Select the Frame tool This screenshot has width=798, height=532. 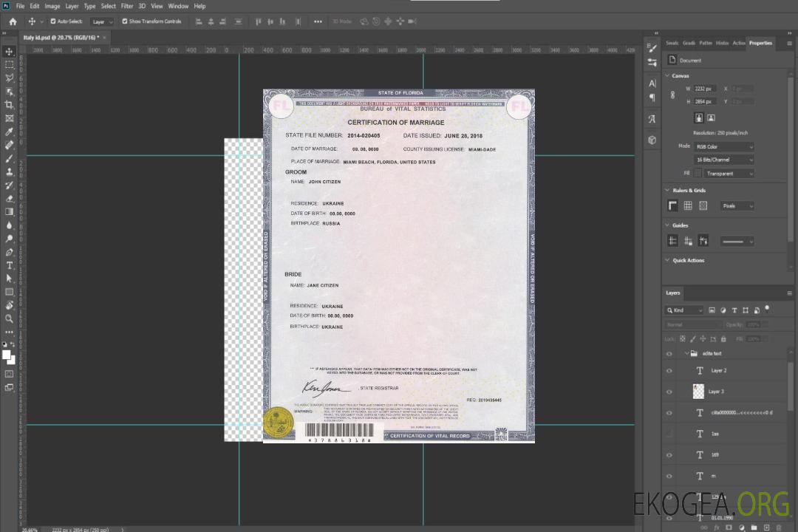(9, 118)
